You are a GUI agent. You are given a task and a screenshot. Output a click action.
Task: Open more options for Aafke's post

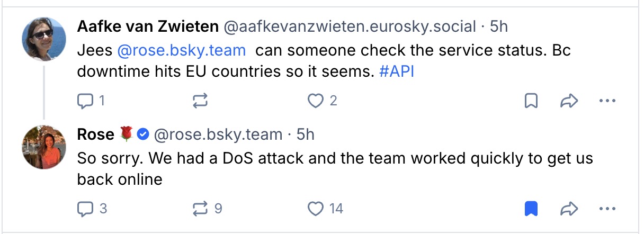[606, 101]
